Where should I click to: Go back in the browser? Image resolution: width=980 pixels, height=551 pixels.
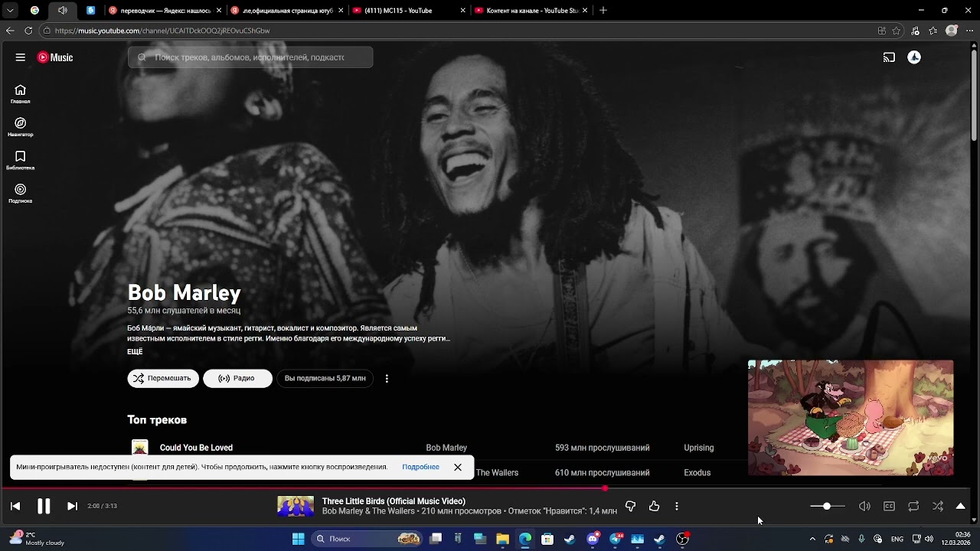coord(10,31)
